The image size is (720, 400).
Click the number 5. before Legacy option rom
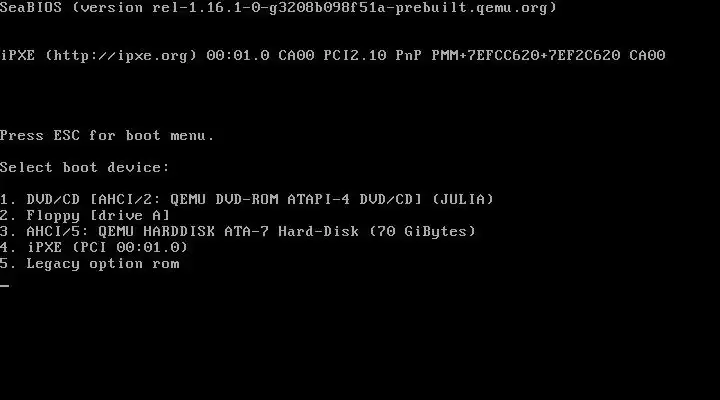coord(8,264)
